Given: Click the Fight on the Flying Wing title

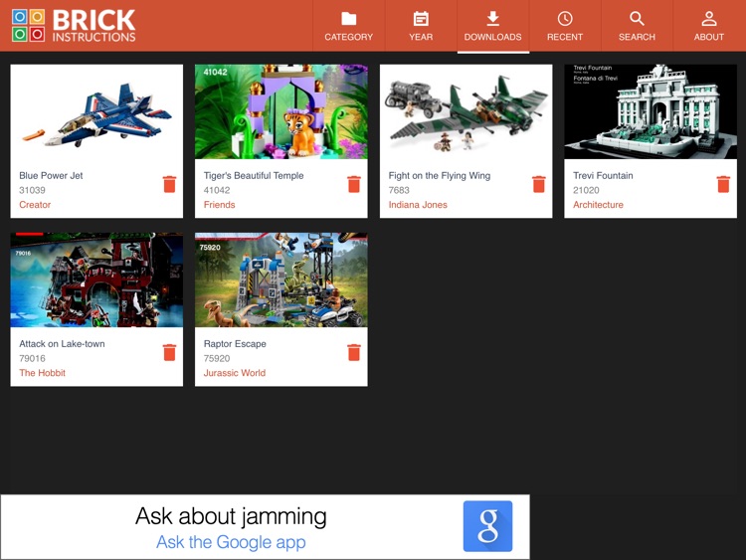Looking at the screenshot, I should click(439, 176).
